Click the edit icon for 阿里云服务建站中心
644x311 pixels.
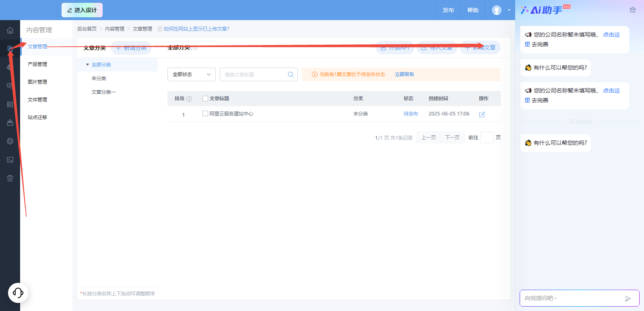(482, 114)
